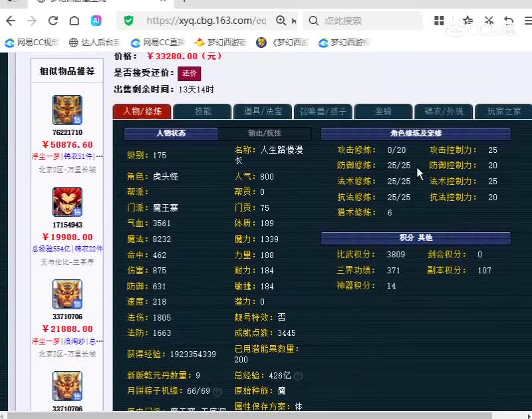
Task: Click item ID 17154943
Action: pos(67,225)
